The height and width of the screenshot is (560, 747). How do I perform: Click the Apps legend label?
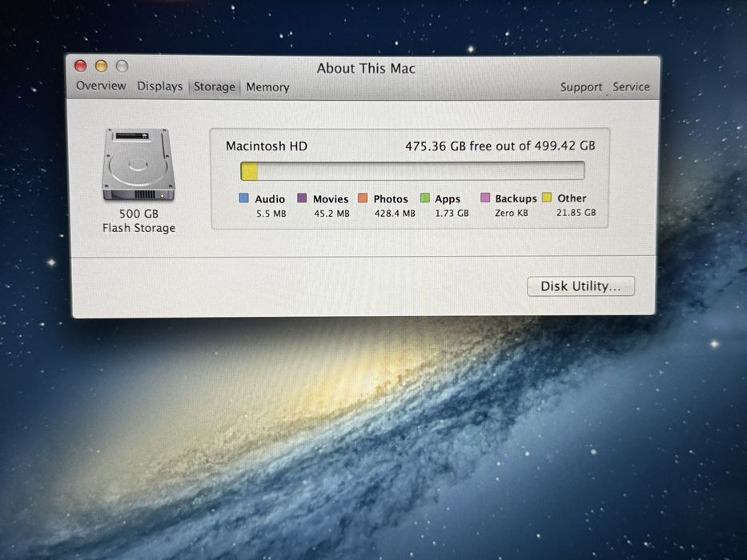tap(448, 199)
